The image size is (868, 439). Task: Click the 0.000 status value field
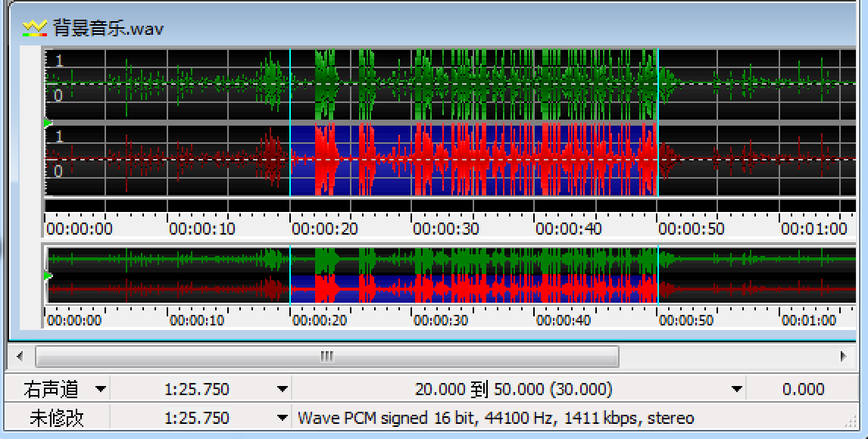pos(802,390)
